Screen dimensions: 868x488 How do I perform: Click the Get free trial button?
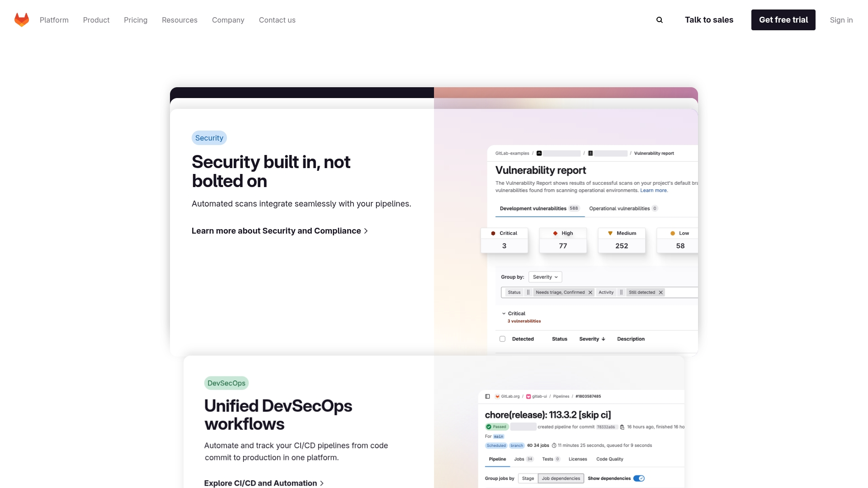point(783,20)
